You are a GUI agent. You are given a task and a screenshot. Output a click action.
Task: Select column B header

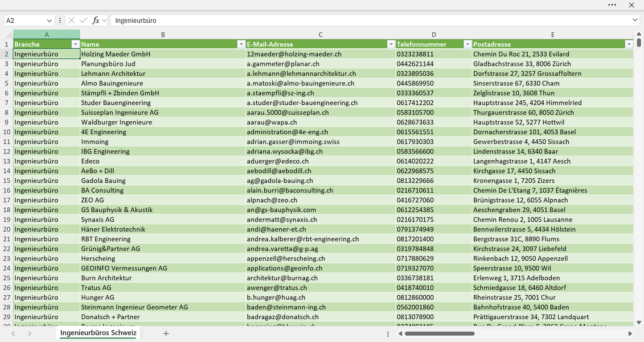pyautogui.click(x=163, y=34)
